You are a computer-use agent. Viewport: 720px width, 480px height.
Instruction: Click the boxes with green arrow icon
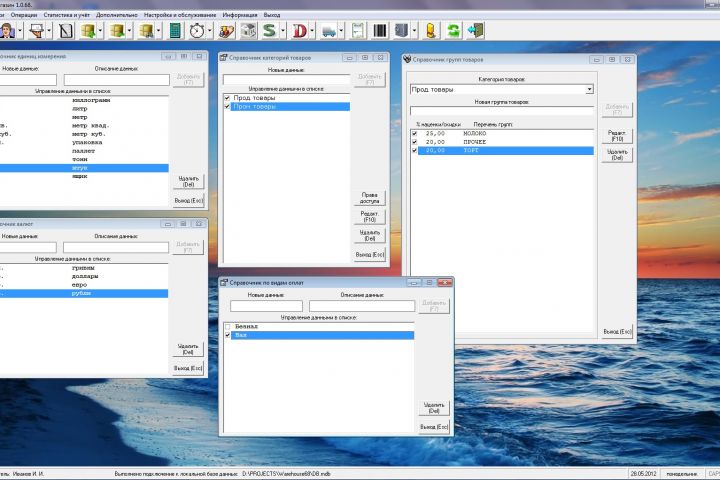tap(88, 31)
